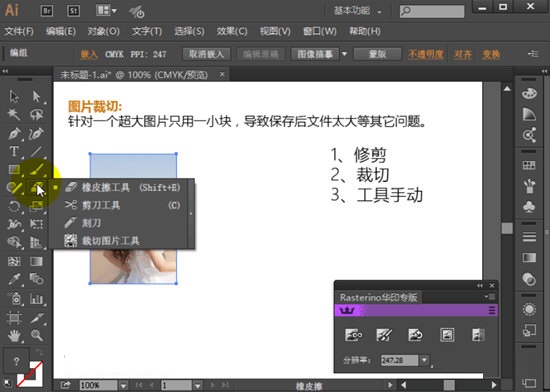Select the Gradient tool

[x=36, y=261]
